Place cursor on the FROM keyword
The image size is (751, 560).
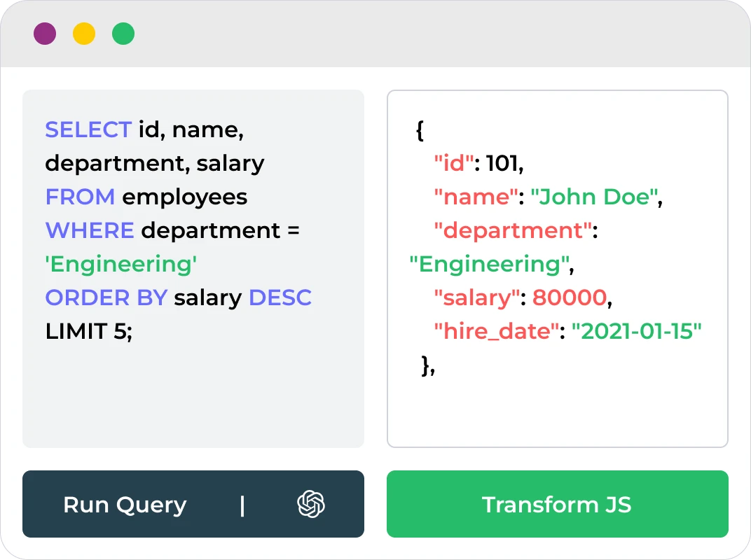pos(80,197)
